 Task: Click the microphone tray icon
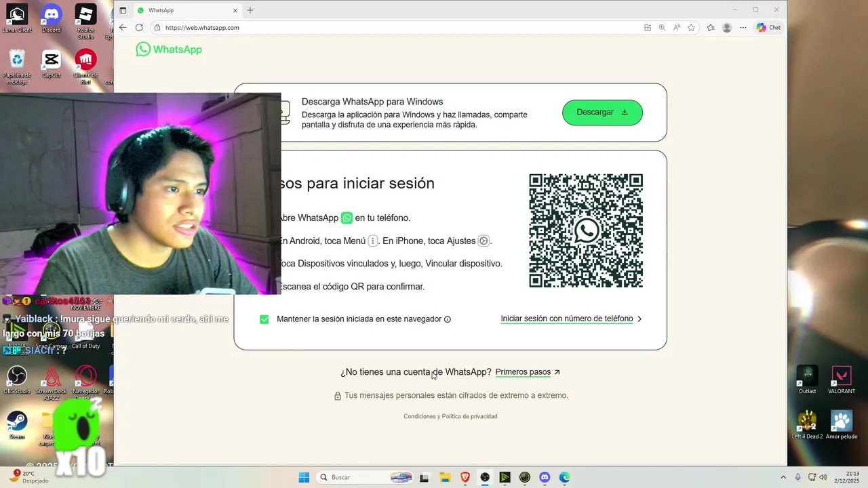tap(797, 477)
